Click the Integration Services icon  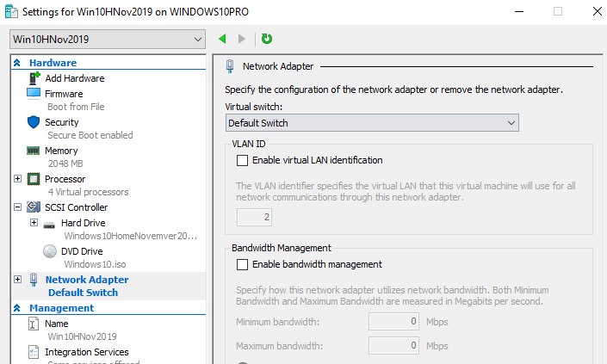[x=34, y=352]
